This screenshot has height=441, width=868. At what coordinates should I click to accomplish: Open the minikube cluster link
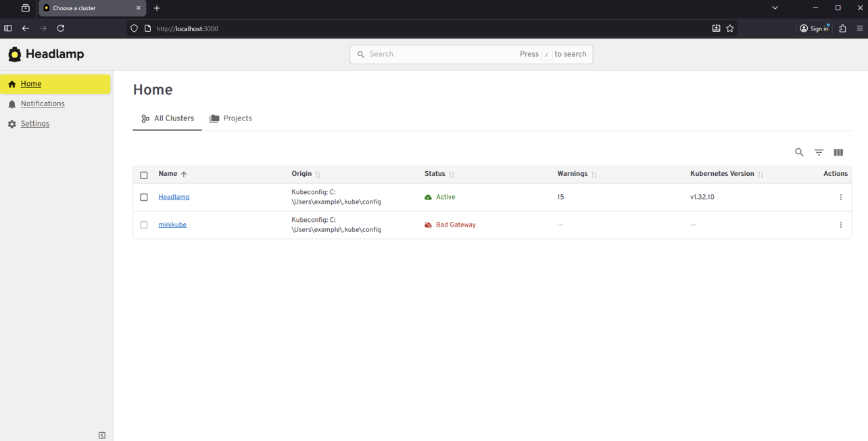coord(172,224)
